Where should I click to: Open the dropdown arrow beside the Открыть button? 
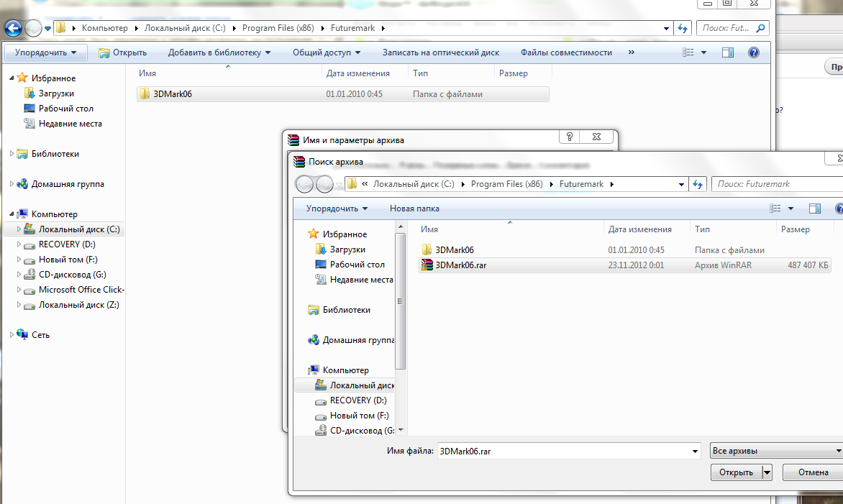click(767, 472)
